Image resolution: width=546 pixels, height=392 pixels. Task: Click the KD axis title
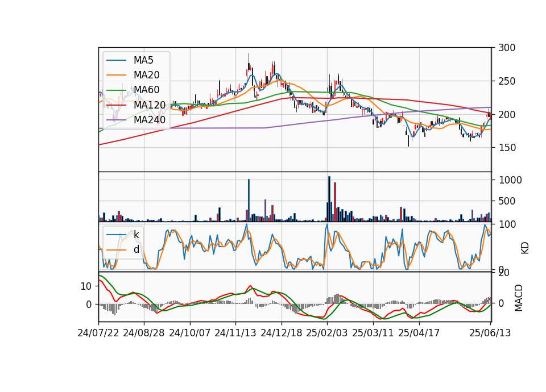point(525,248)
